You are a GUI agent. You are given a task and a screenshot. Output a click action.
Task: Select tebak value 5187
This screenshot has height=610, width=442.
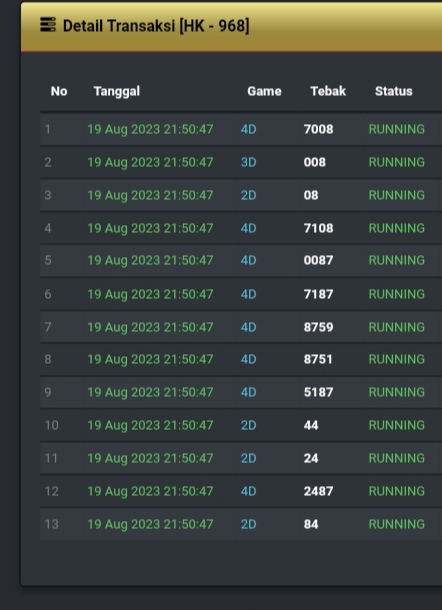[318, 392]
